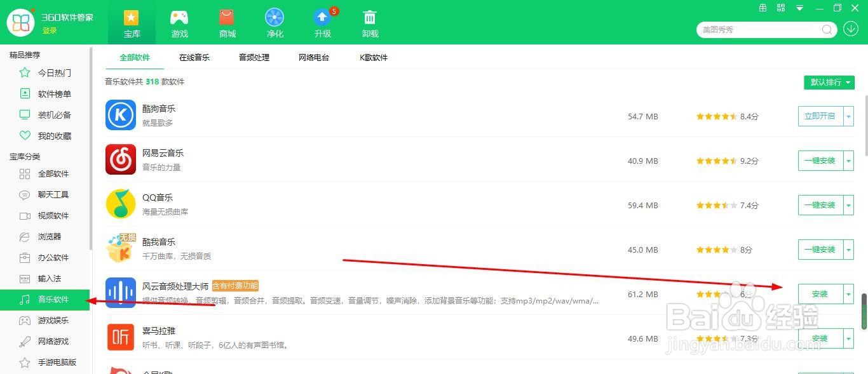Switch to the 在线音乐 tab

pos(194,57)
